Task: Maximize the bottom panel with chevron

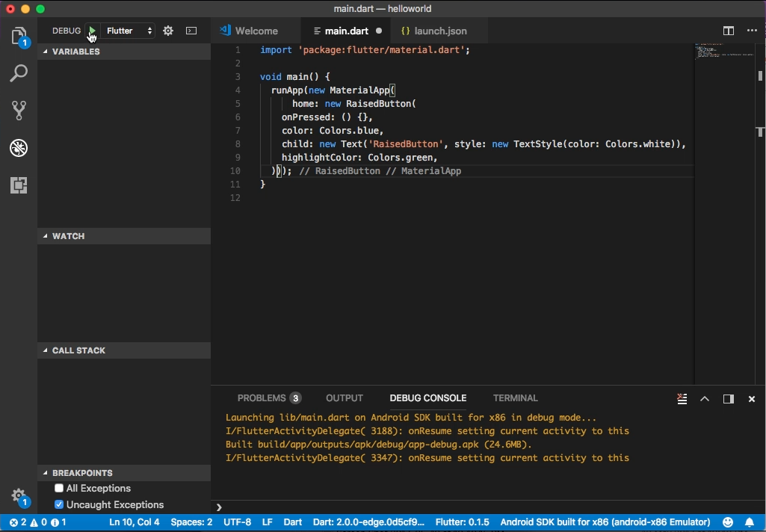Action: (705, 399)
